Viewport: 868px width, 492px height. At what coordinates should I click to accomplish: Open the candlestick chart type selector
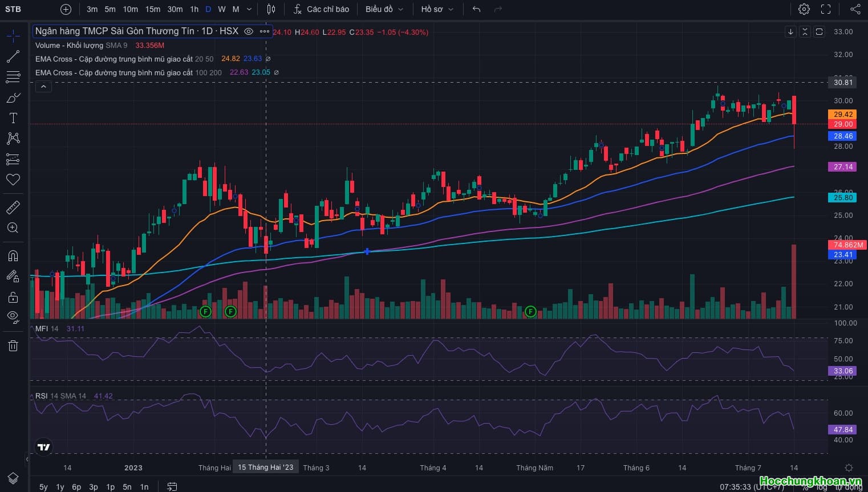(271, 9)
